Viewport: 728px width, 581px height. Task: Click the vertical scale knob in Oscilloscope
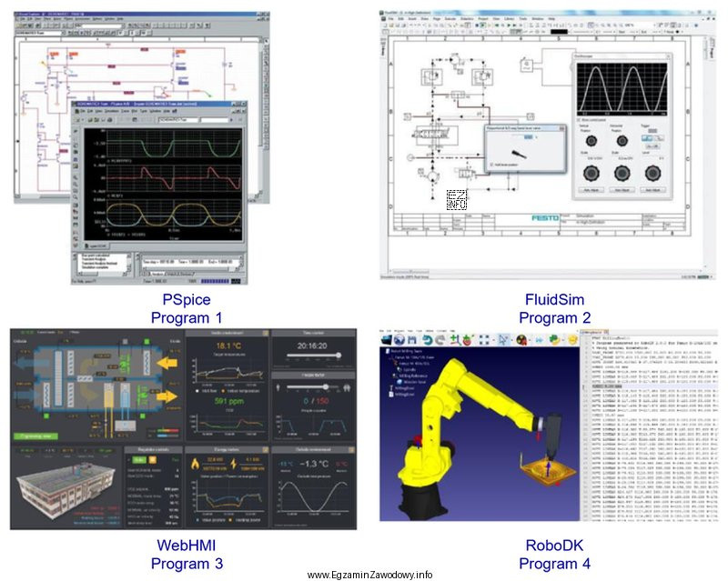point(591,173)
